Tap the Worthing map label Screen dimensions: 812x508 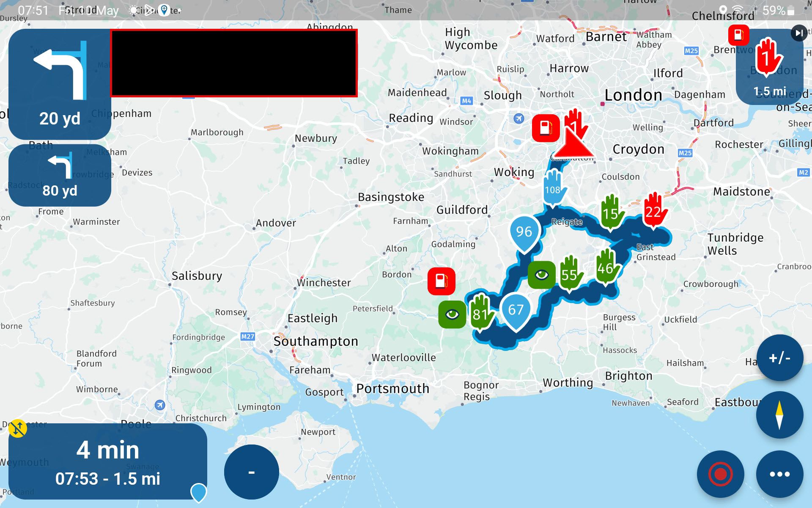568,383
